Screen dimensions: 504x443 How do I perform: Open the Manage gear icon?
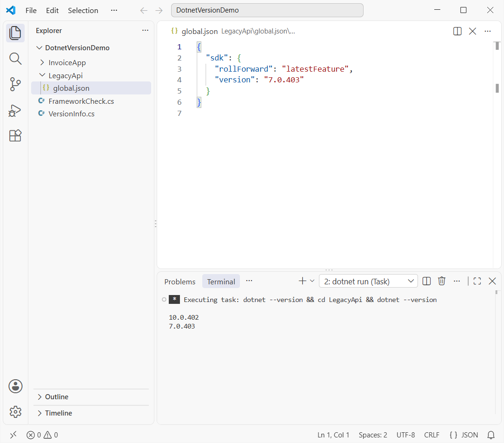point(15,411)
